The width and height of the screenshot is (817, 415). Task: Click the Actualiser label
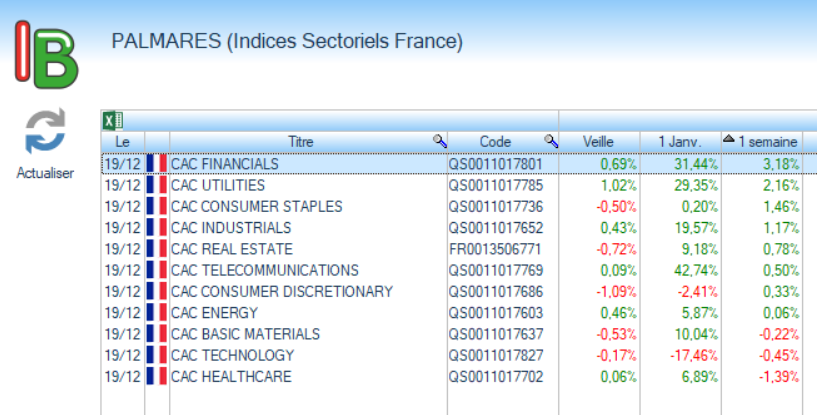click(x=45, y=173)
